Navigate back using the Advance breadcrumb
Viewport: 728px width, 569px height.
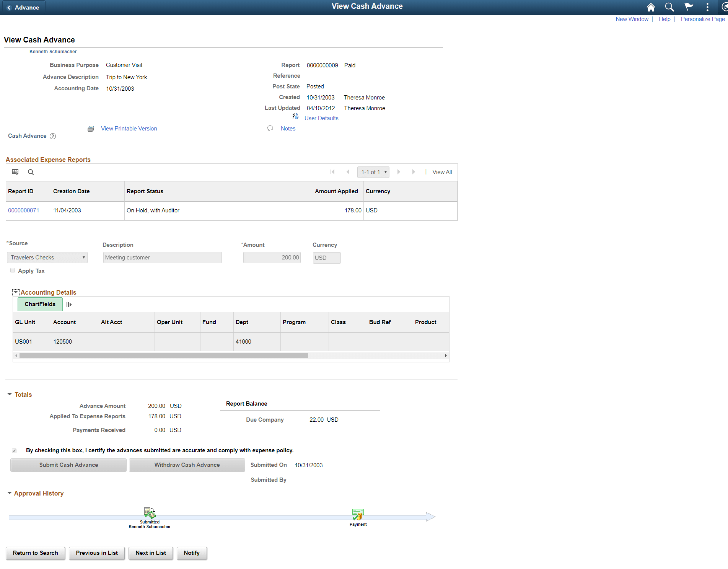point(24,7)
